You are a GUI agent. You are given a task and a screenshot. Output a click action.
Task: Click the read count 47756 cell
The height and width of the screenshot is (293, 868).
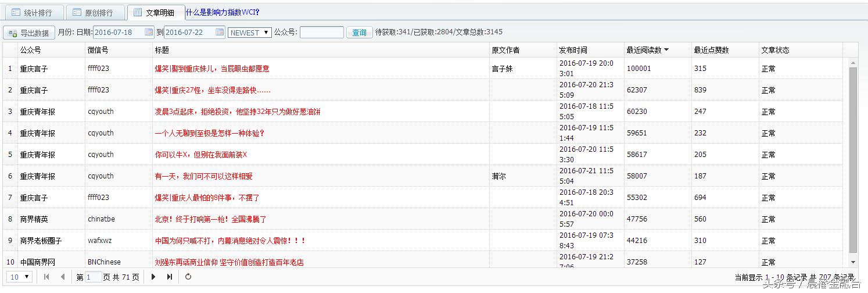coord(658,219)
